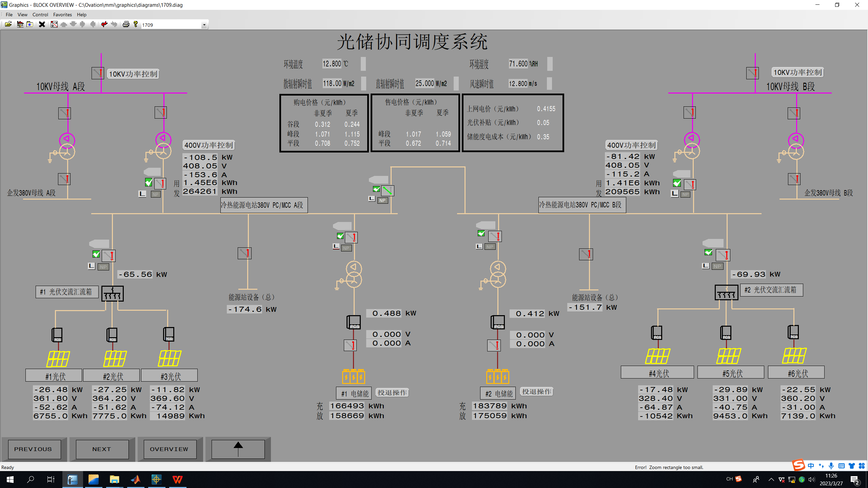Open Windows Start menu
This screenshot has height=488, width=868.
(x=10, y=479)
